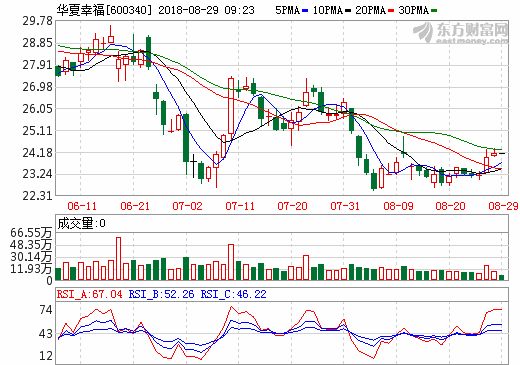Click the long red candlestick near 07-11
Viewport: 520px width, 365px height.
231,106
